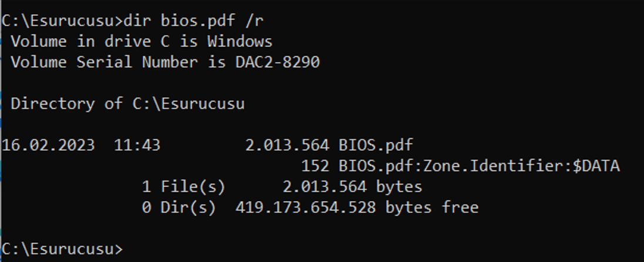This screenshot has width=644, height=262.
Task: Click the 1 File(s) summary text
Action: point(184,187)
